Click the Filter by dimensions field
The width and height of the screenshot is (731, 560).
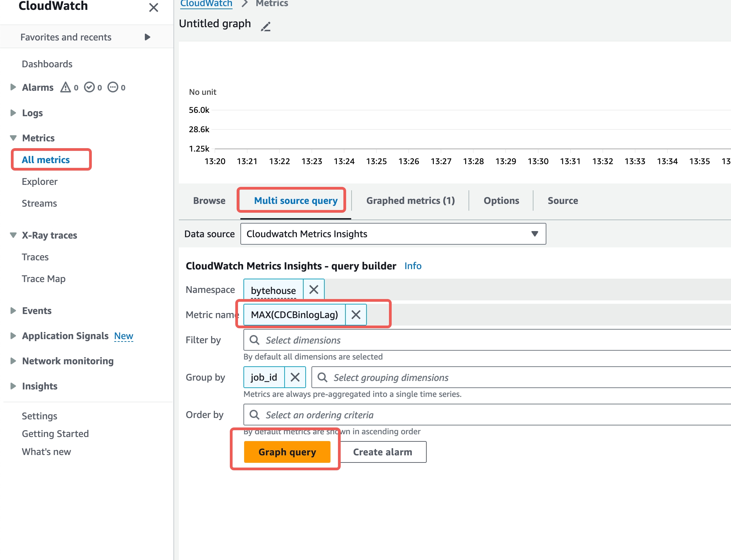click(487, 340)
